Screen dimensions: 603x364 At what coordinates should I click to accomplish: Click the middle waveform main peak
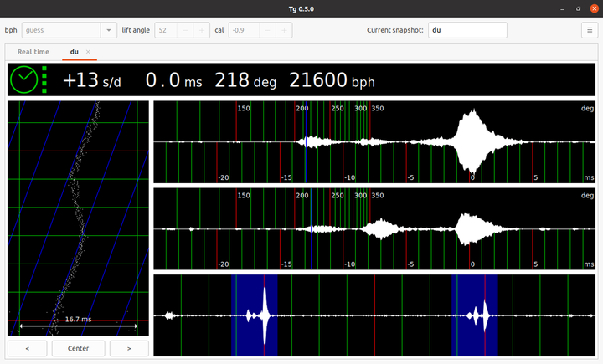(x=468, y=229)
